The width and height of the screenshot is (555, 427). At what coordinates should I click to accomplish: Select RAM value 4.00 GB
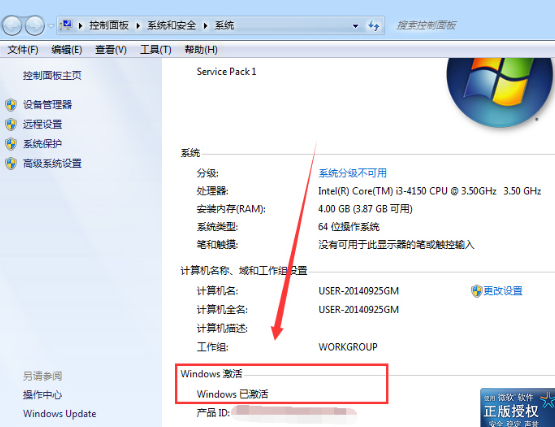(365, 209)
